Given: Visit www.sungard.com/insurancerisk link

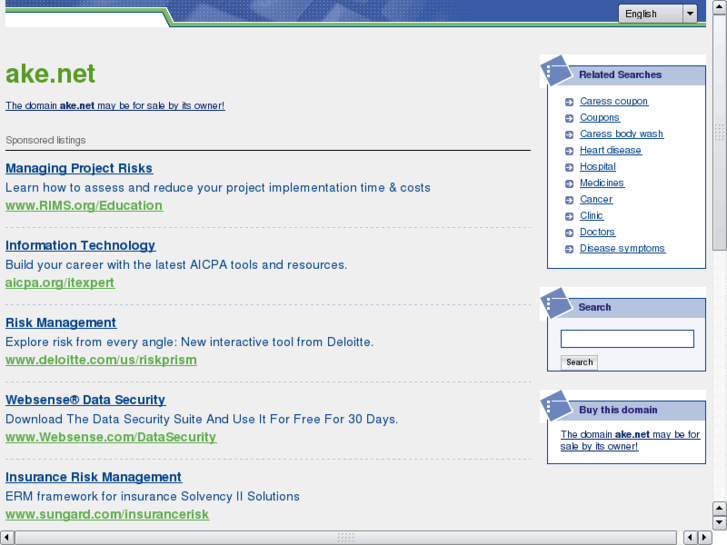Looking at the screenshot, I should click(107, 514).
